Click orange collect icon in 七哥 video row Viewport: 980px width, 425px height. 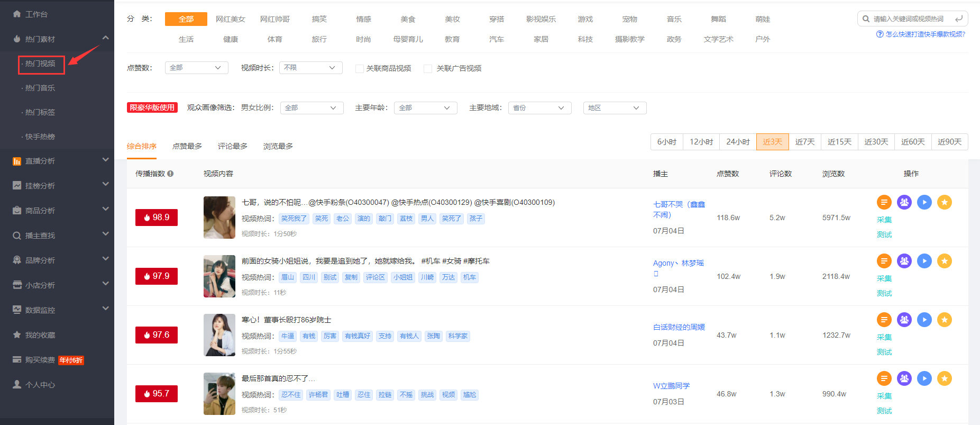[x=884, y=202]
